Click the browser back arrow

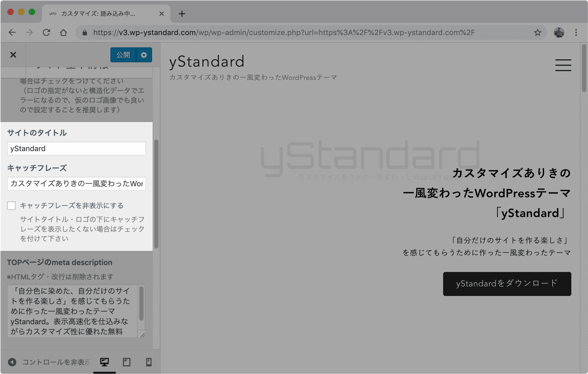[x=12, y=32]
